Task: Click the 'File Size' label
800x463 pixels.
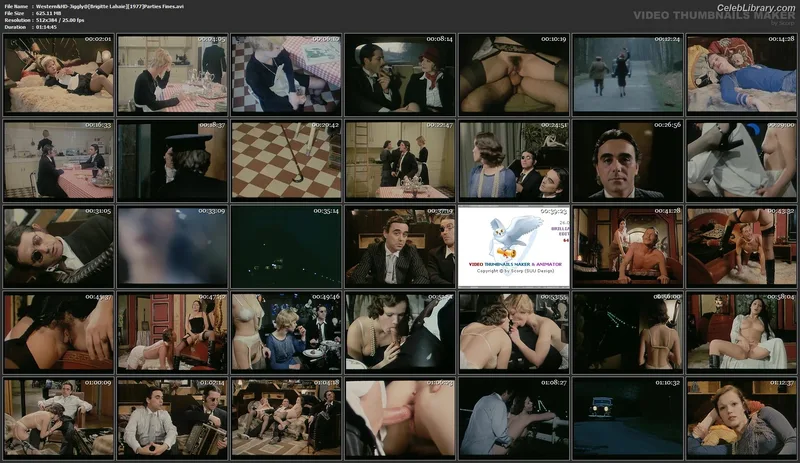Action: tap(14, 13)
